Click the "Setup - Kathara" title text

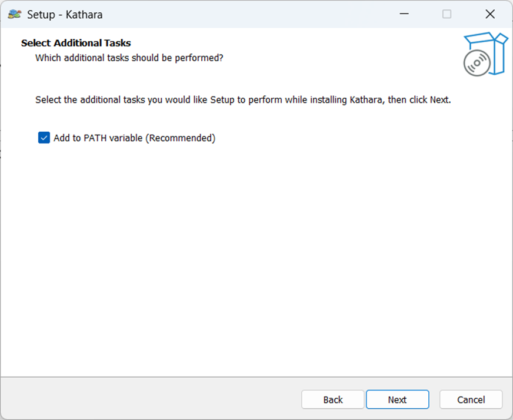click(65, 15)
